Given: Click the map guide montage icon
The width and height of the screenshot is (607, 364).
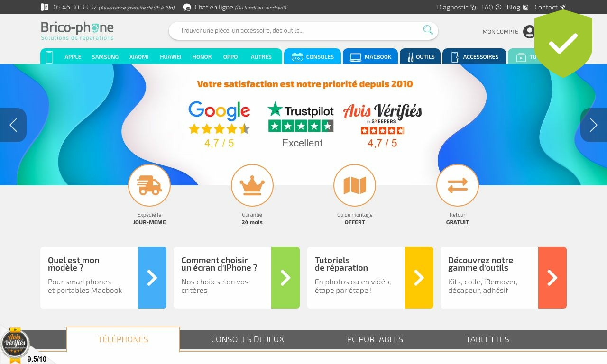Looking at the screenshot, I should tap(355, 185).
